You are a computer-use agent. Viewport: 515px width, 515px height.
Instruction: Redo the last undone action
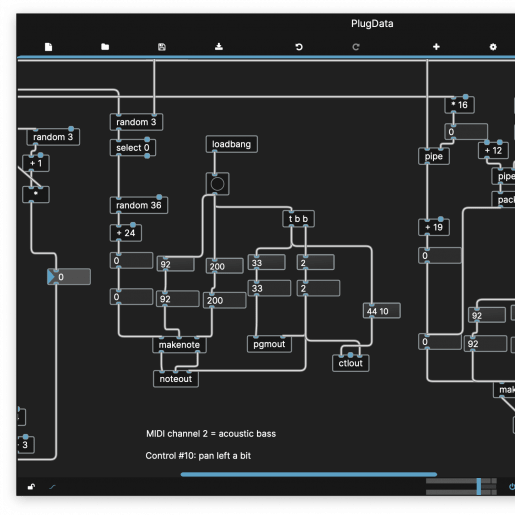point(356,47)
